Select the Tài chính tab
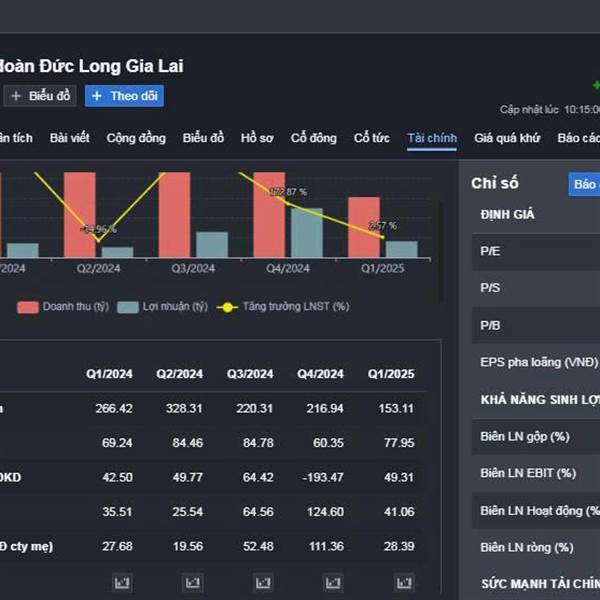600x600 pixels. click(x=432, y=138)
